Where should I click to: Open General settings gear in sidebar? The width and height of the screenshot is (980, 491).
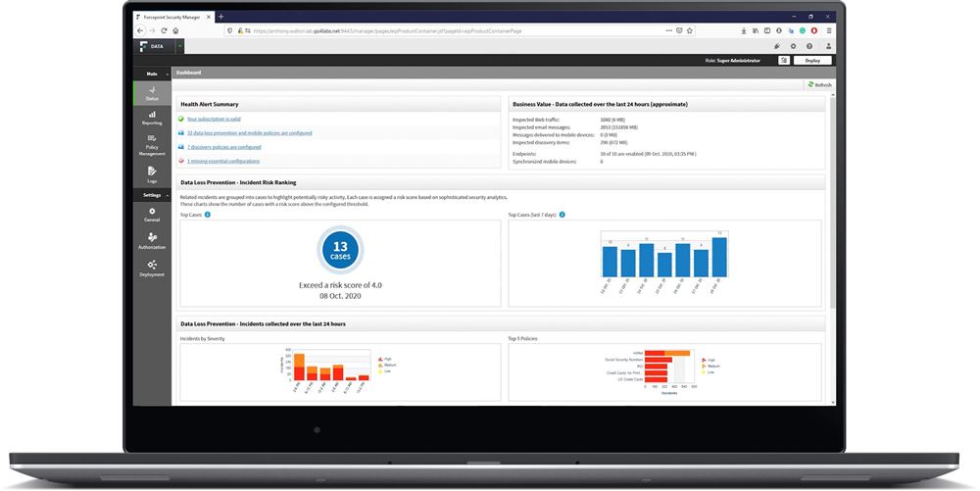[x=152, y=215]
